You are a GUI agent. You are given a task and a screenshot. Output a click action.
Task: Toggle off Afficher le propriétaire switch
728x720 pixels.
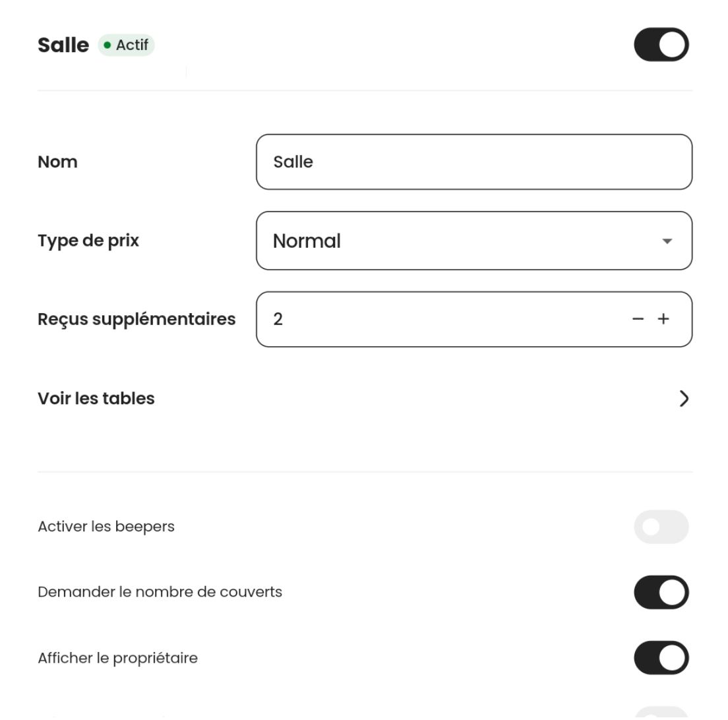pyautogui.click(x=661, y=658)
